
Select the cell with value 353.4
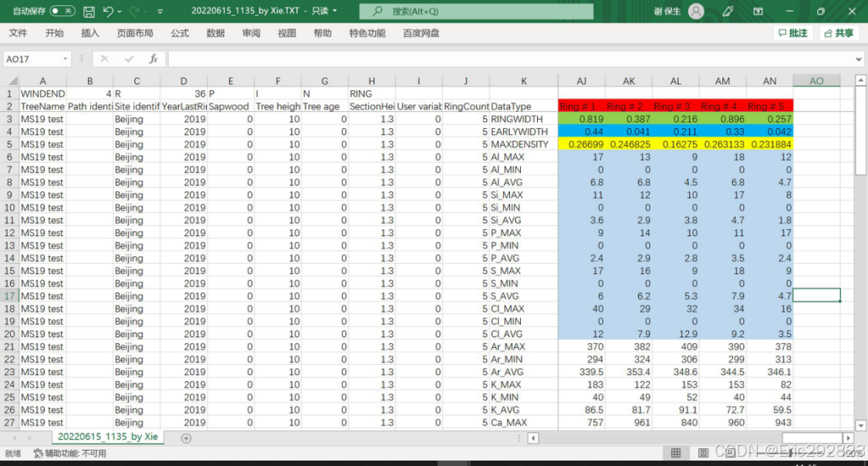[x=629, y=372]
